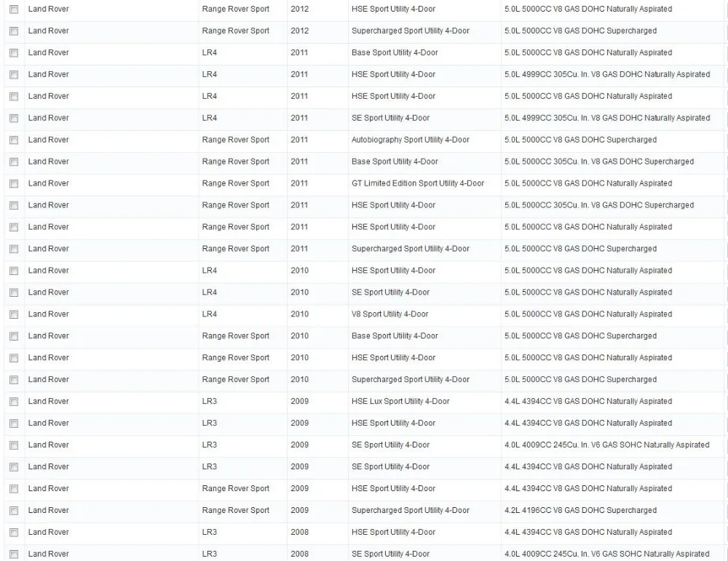This screenshot has height=561, width=728.
Task: Check 2011 Range Rover Sport Base 305Cu. In. checkbox
Action: pyautogui.click(x=14, y=162)
